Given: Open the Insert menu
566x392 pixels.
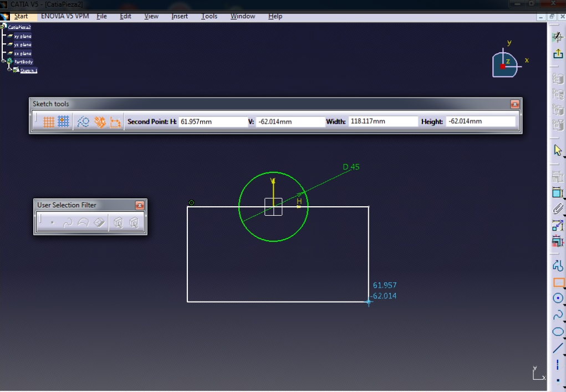Looking at the screenshot, I should 180,16.
